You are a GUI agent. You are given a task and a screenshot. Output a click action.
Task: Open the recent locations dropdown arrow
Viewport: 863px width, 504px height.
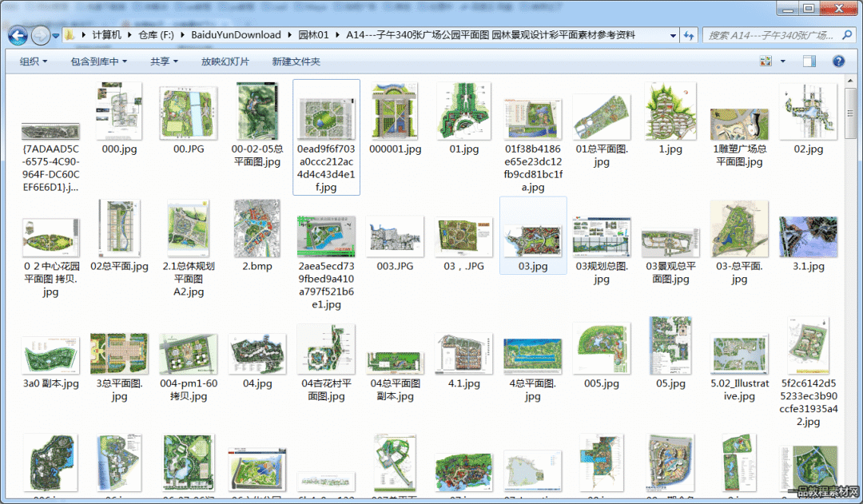(56, 36)
